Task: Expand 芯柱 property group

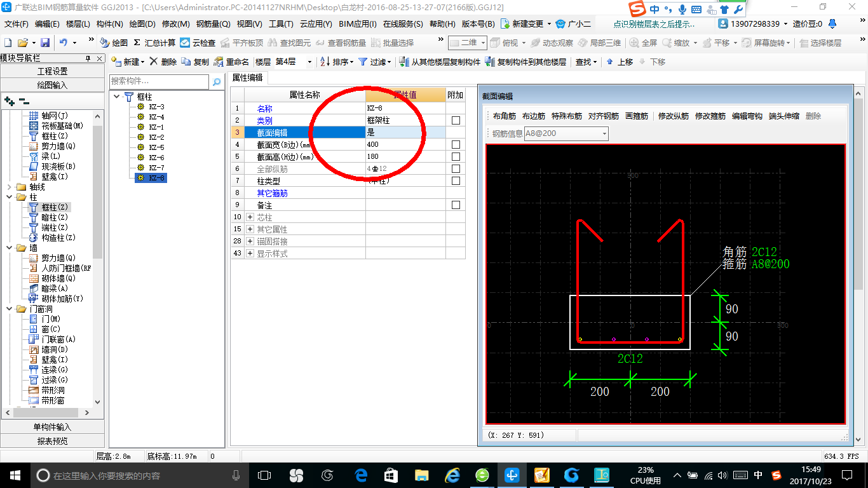Action: coord(250,217)
